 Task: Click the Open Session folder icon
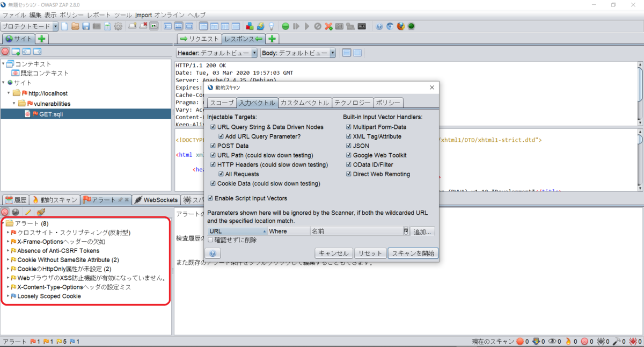(x=76, y=26)
